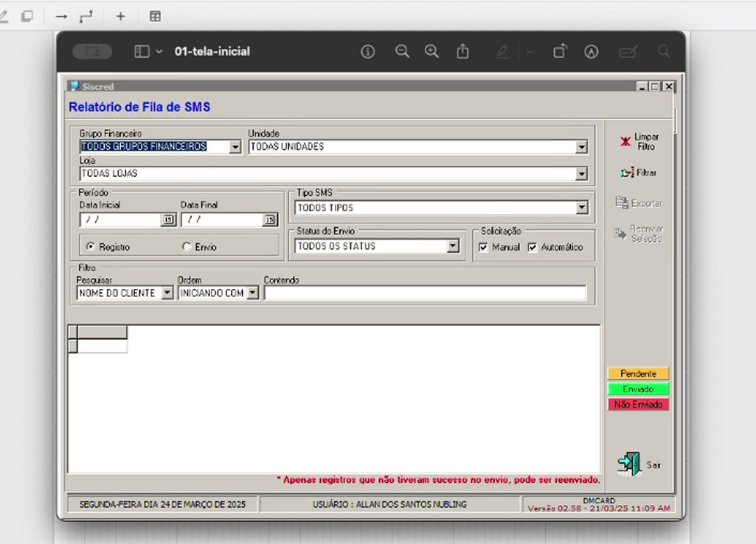
Task: Click the Filtrar button
Action: 639,172
